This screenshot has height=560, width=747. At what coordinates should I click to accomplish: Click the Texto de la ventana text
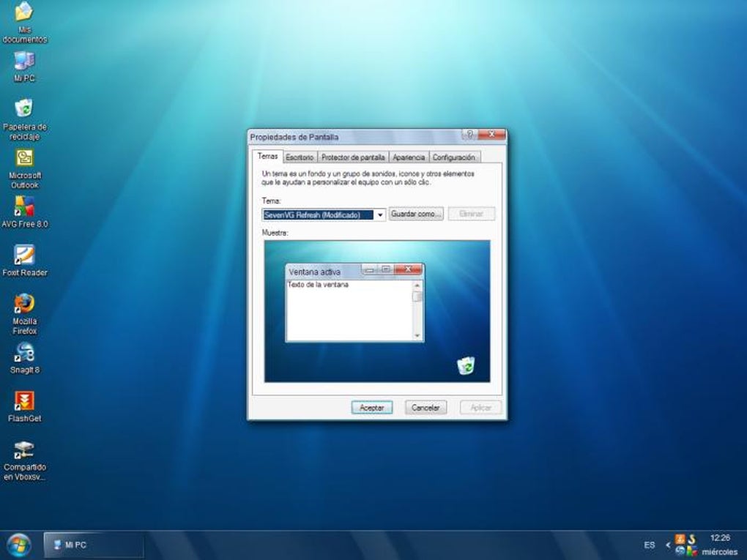(x=319, y=284)
